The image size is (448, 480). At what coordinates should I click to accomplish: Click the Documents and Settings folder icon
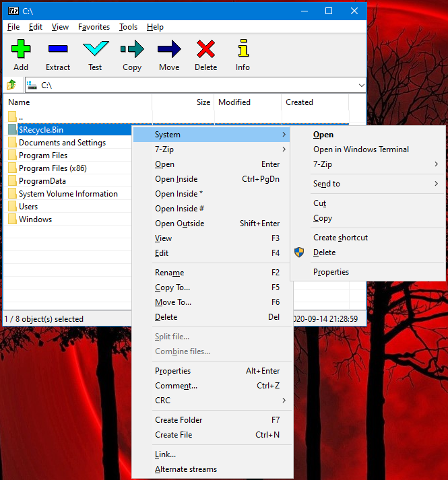click(12, 142)
